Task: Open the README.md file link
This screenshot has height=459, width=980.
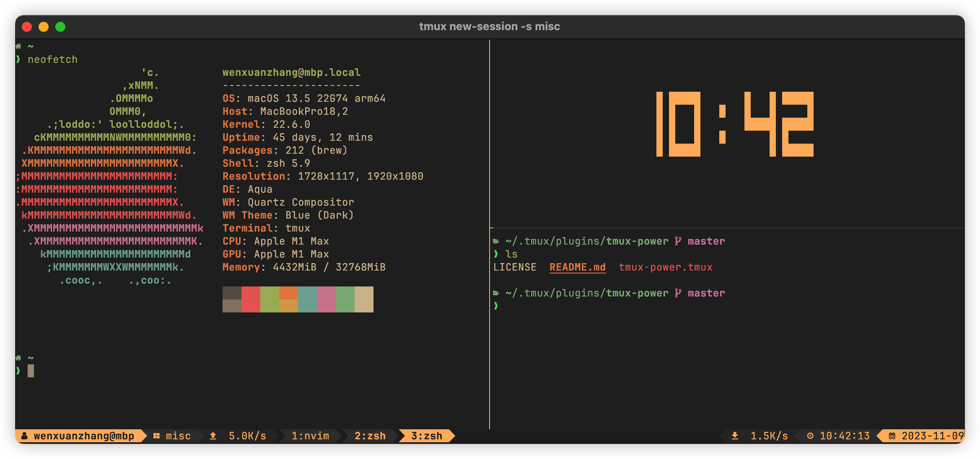Action: [x=577, y=267]
